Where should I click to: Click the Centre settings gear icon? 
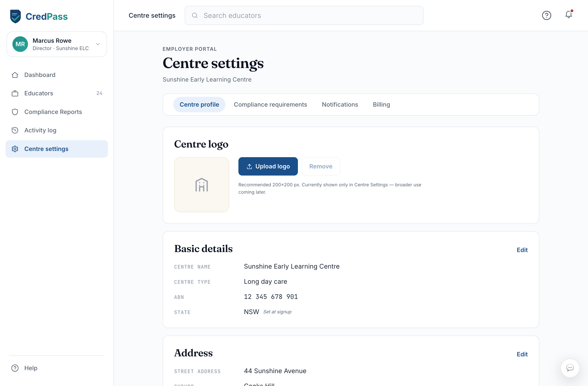(15, 149)
